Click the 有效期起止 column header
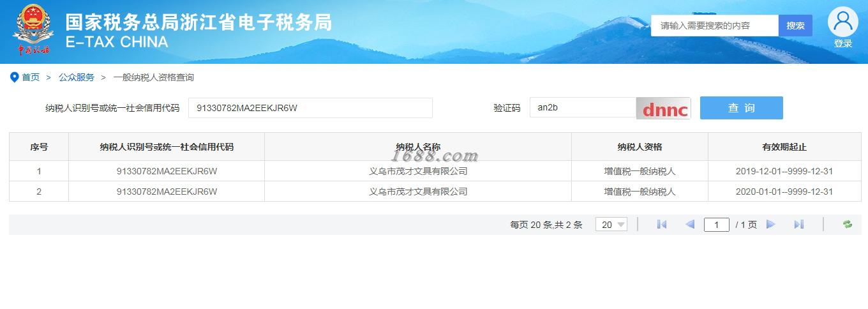This screenshot has height=309, width=868. pyautogui.click(x=784, y=147)
